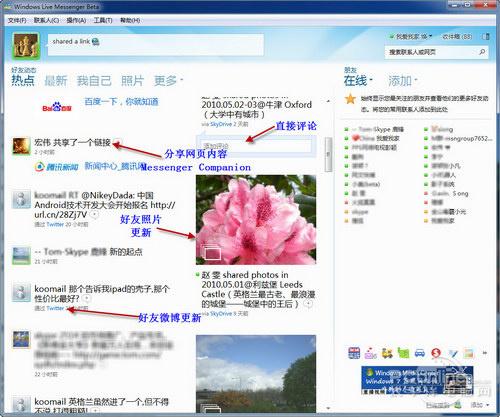Switch to the 我自己 feed tab
500x417 pixels.
coord(94,80)
